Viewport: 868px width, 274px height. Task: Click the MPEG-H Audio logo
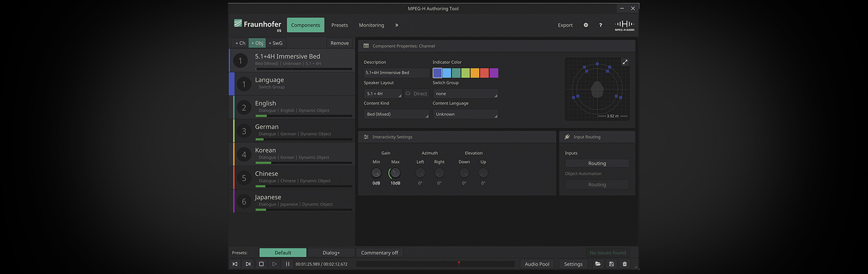coord(625,25)
